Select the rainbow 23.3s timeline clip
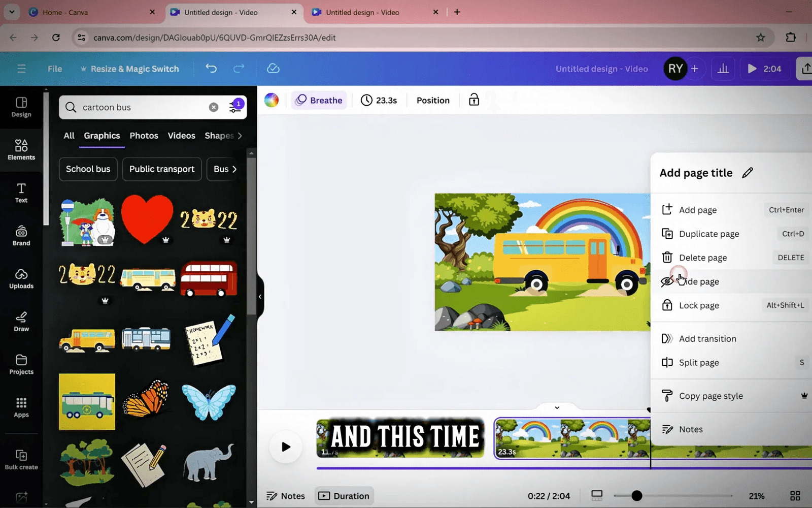The height and width of the screenshot is (508, 812). 572,438
